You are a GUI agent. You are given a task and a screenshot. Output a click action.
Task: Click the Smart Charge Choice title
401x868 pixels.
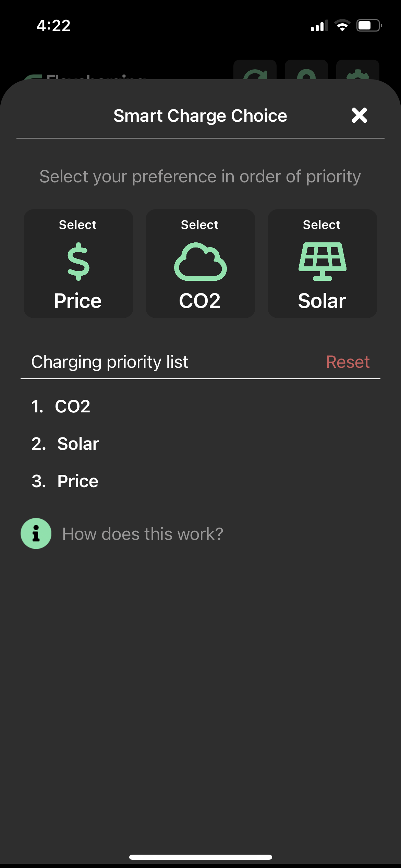click(200, 116)
